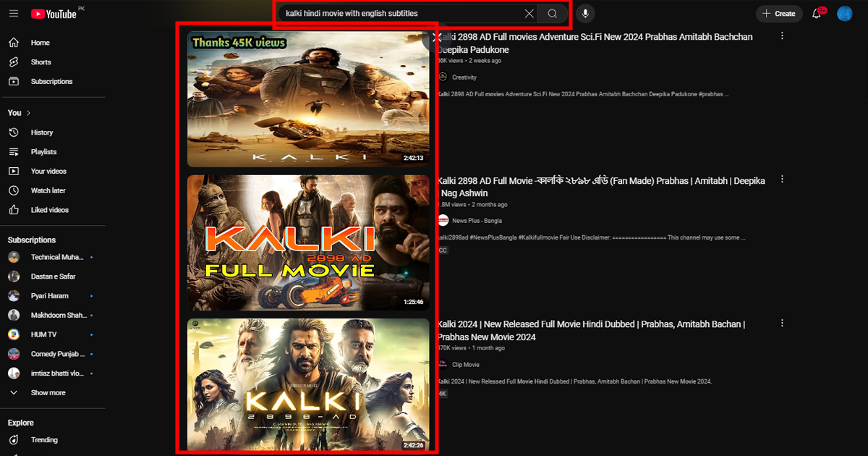Open more options for News Plus - Bangla video
This screenshot has height=456, width=868.
pyautogui.click(x=782, y=180)
